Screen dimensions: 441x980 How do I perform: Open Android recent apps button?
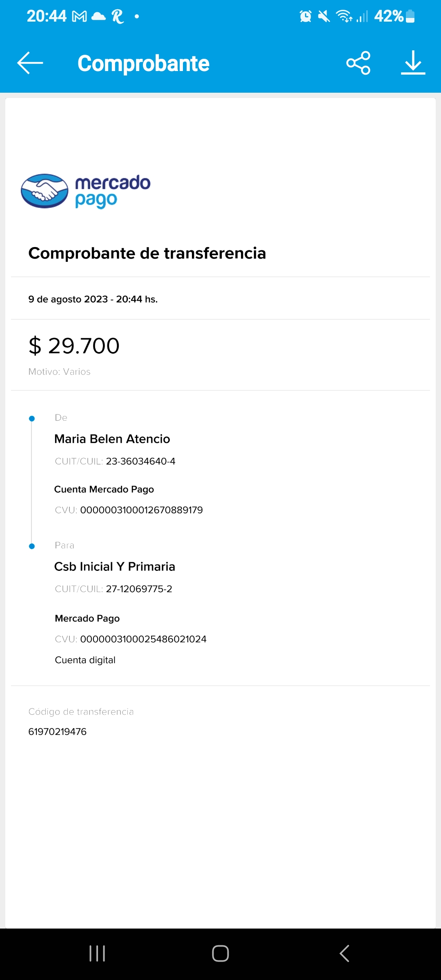point(97,953)
